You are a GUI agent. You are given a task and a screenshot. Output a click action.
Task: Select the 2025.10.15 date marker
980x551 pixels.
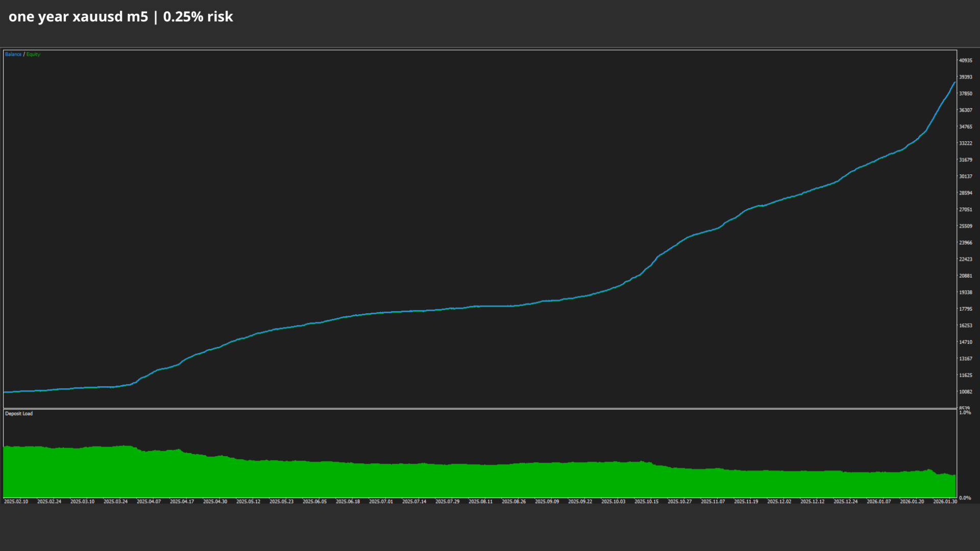[x=646, y=502]
